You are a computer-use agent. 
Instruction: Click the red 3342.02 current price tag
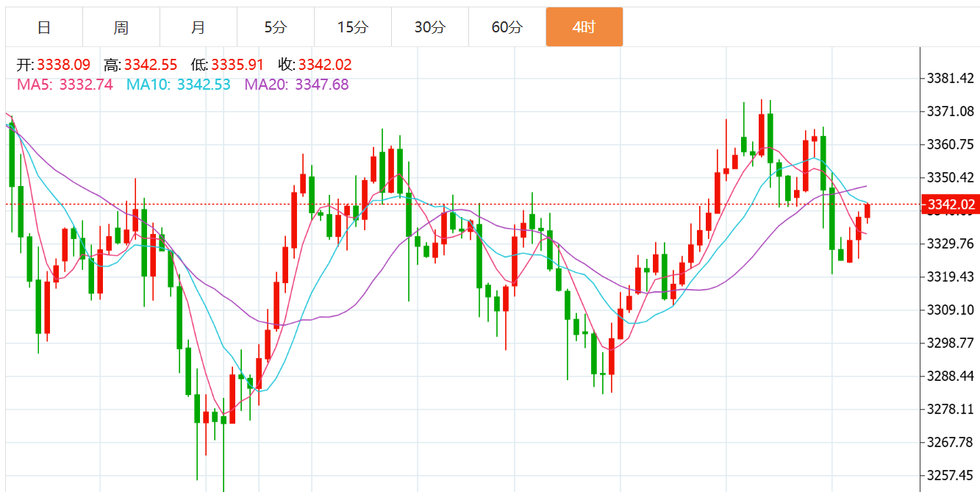pyautogui.click(x=951, y=204)
